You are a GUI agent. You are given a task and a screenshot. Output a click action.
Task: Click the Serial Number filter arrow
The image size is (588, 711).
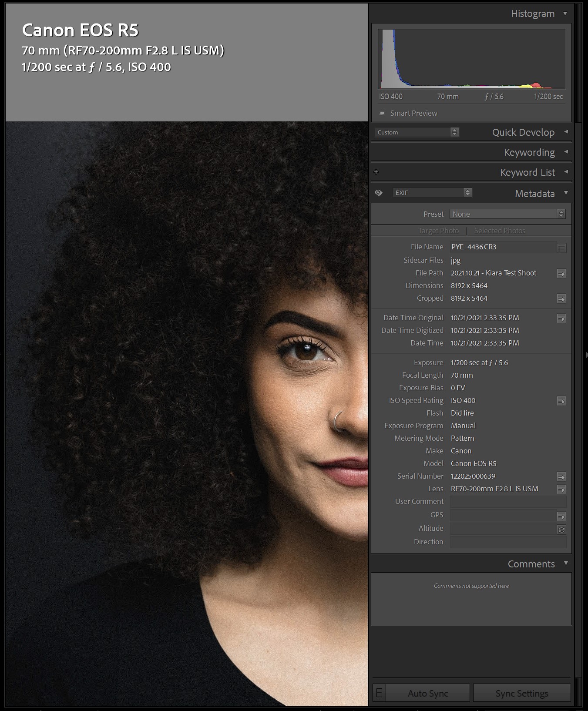(x=561, y=476)
